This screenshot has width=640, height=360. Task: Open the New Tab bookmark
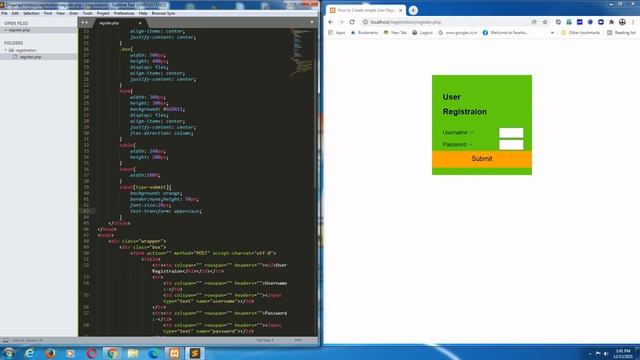click(395, 33)
